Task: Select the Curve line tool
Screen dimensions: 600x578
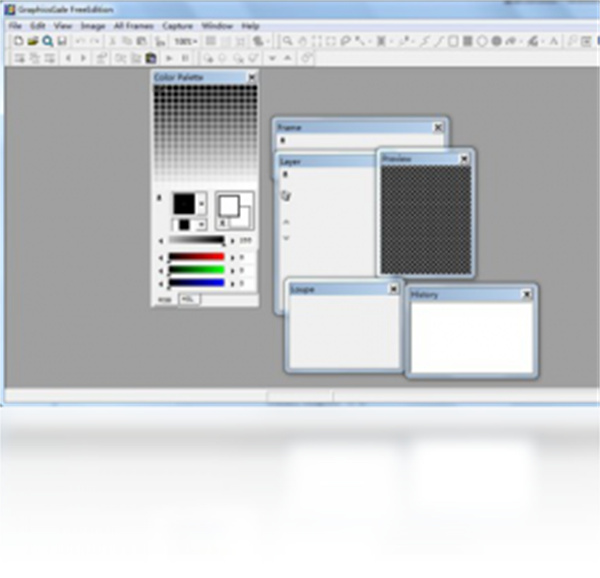Action: pos(425,41)
